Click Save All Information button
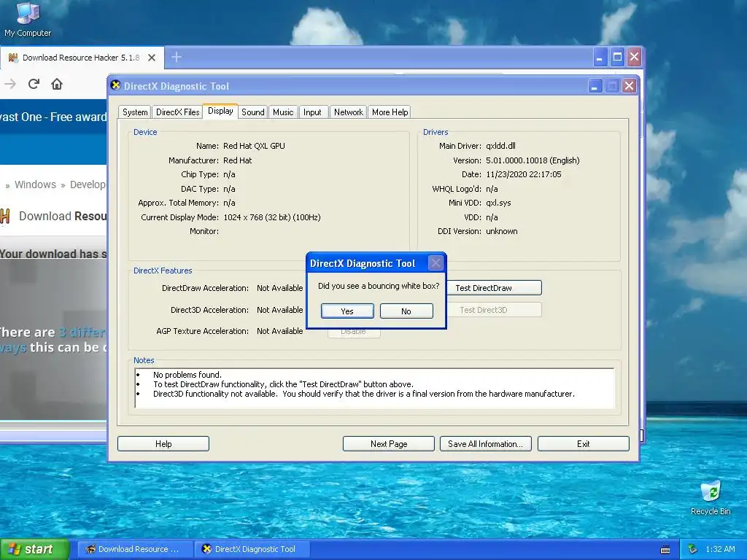Viewport: 747px width, 560px height. coord(485,444)
